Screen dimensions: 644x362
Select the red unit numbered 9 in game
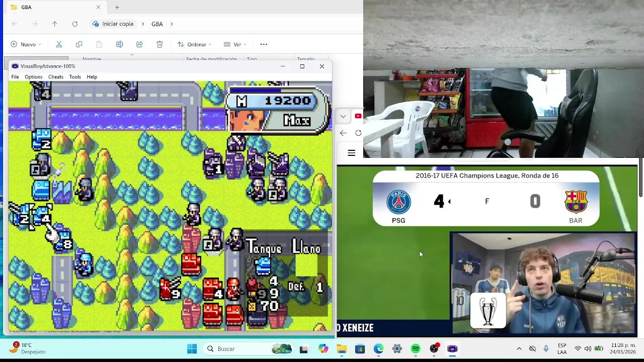tap(170, 289)
